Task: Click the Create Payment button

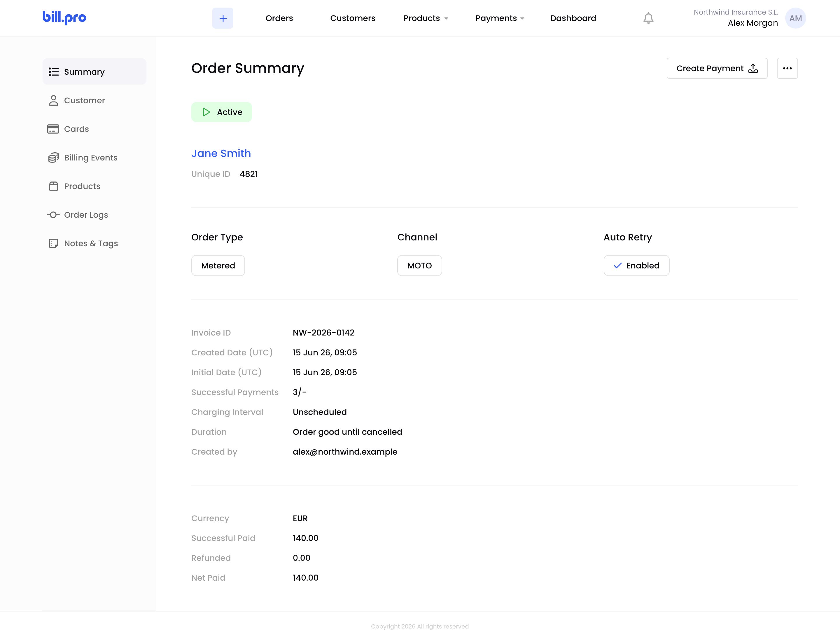Action: (x=717, y=69)
